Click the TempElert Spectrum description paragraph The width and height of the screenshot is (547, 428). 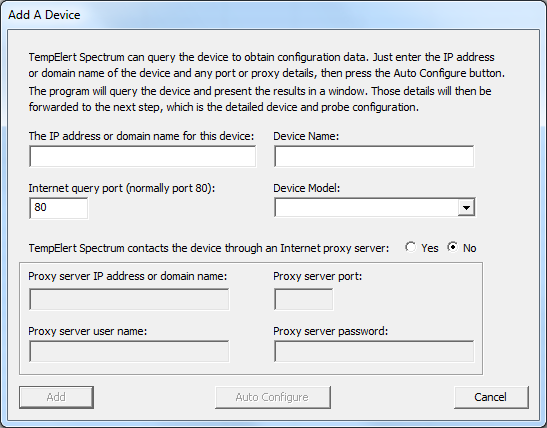point(267,82)
